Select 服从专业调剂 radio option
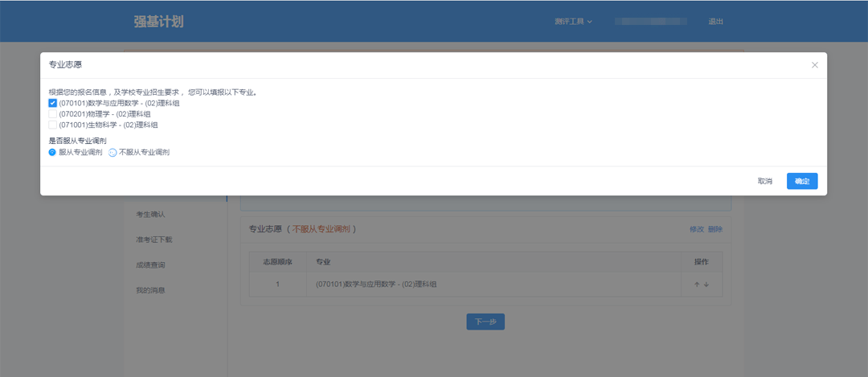Image resolution: width=868 pixels, height=377 pixels. click(x=53, y=152)
